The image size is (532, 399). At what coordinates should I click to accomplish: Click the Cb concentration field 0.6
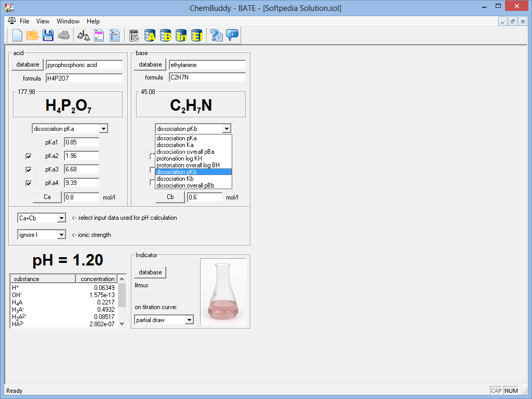tap(205, 197)
